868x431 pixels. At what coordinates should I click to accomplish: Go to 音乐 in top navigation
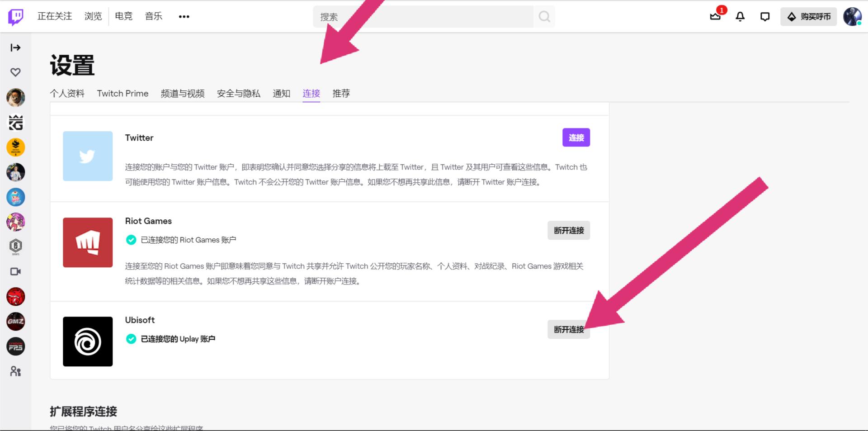pos(154,16)
